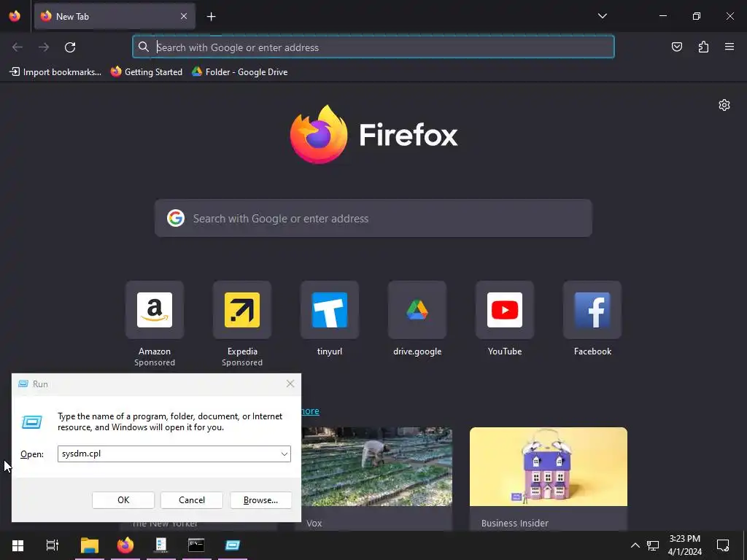
Task: Open the Windows Start menu
Action: tap(18, 545)
